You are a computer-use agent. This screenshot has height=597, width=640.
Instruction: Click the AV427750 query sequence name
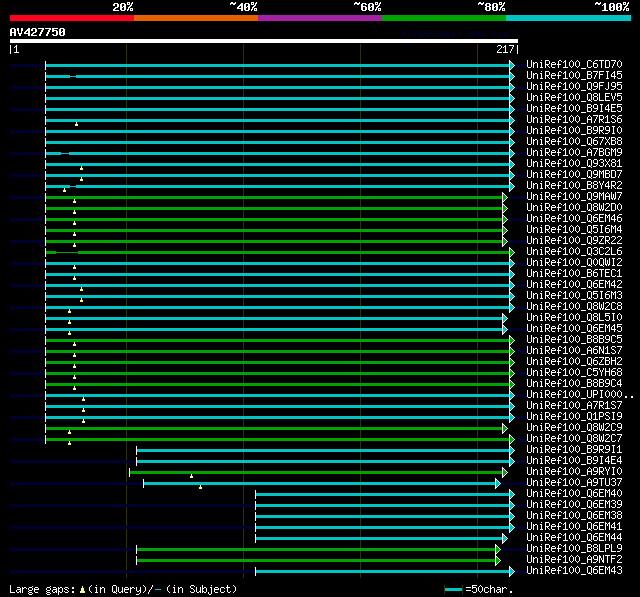tap(38, 32)
